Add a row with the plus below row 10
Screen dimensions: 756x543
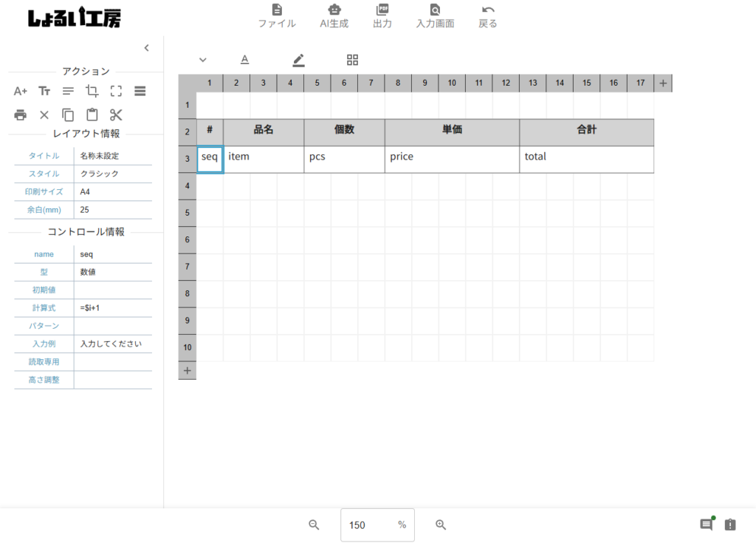click(187, 371)
